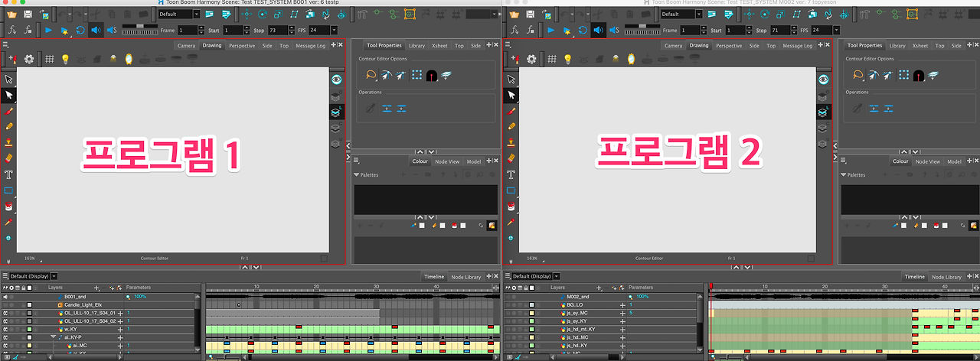The image size is (980, 361).
Task: Select the Rectangle tool in B001 window
Action: click(9, 190)
